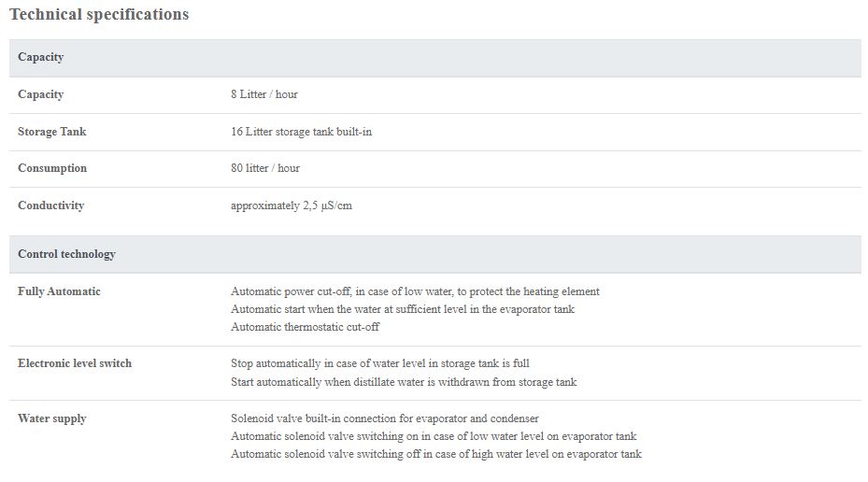Viewport: 868px width, 482px height.
Task: Click the Automatic thermostatic cut-off line
Action: [305, 327]
